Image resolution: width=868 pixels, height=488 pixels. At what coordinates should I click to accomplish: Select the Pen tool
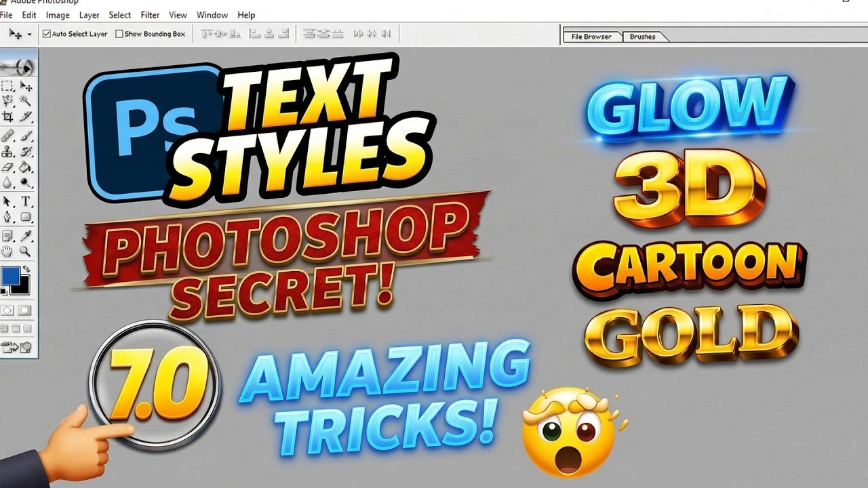tap(7, 217)
